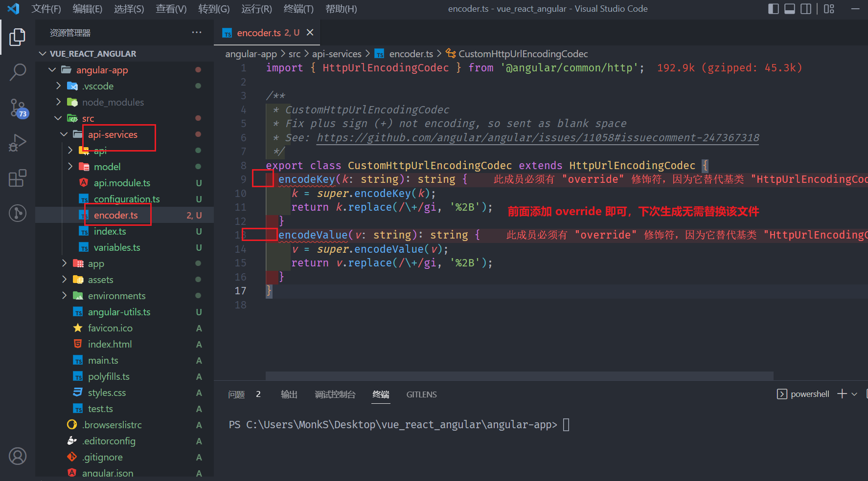
Task: Open the 终端(T) menu in menu bar
Action: click(298, 9)
